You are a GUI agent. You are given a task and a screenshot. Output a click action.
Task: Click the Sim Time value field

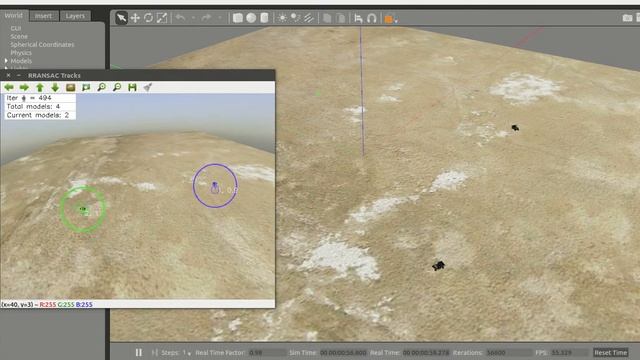343,353
